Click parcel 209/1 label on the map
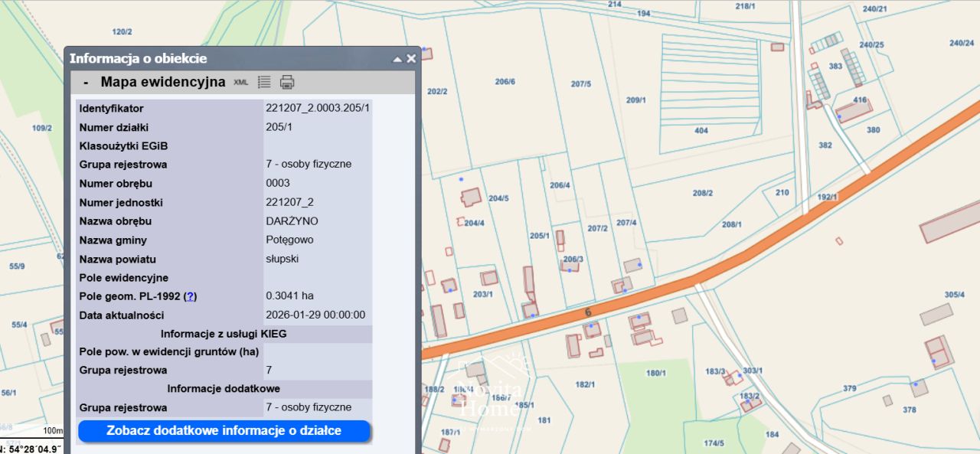Screen dimensions: 980x454 [636, 100]
